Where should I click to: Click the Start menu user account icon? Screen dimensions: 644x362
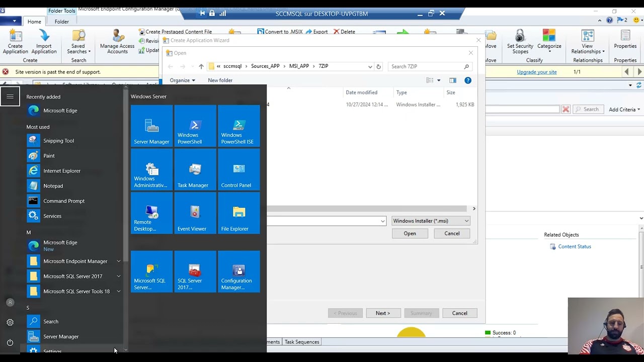10,302
